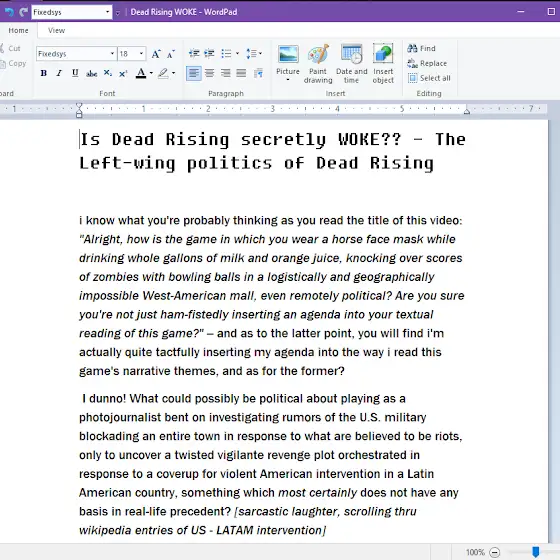Screen dimensions: 560x560
Task: Select Align text left
Action: (194, 74)
